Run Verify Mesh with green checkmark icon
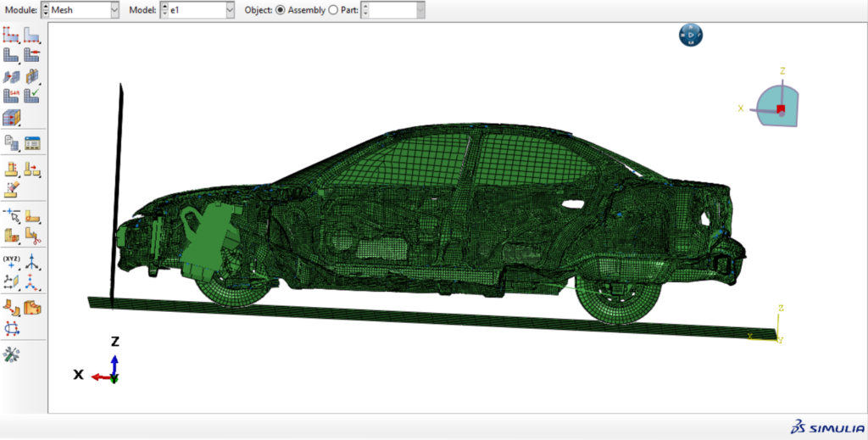 point(31,96)
